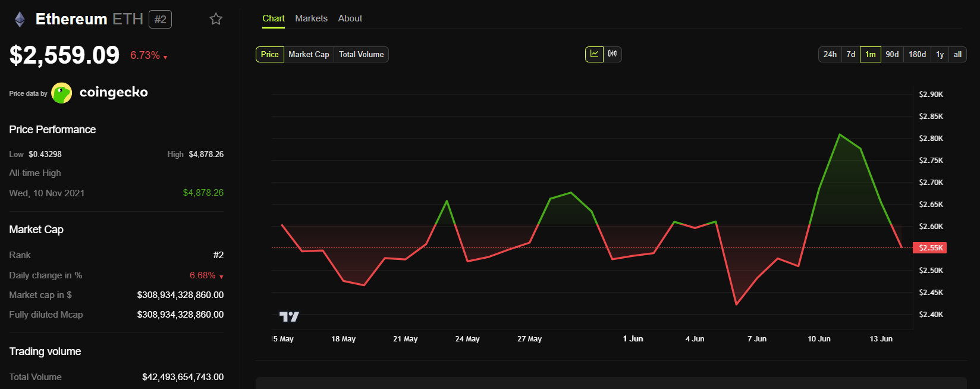Image resolution: width=980 pixels, height=389 pixels.
Task: Switch to line chart view icon
Action: click(x=594, y=54)
